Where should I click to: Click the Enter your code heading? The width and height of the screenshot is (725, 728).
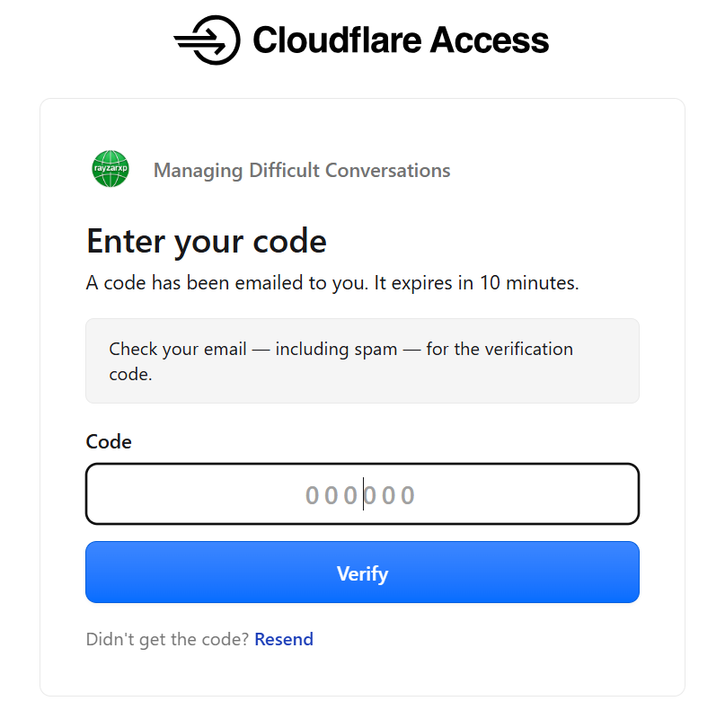207,242
